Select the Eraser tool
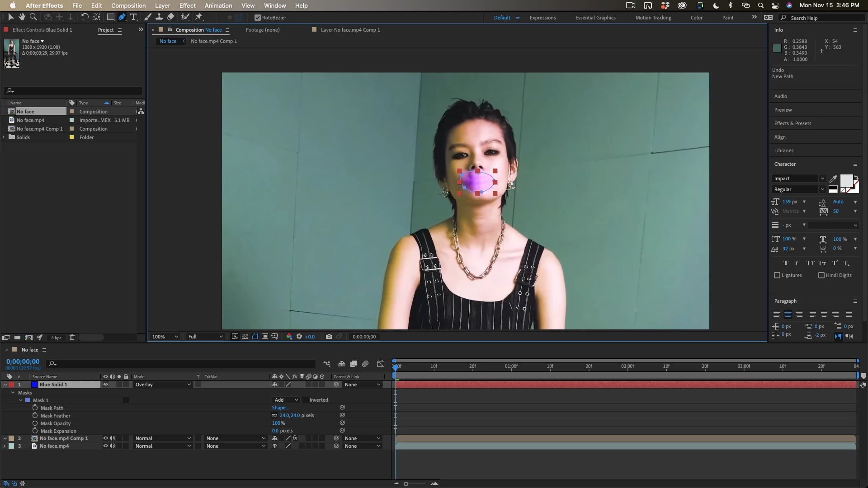Viewport: 868px width, 488px height. tap(170, 17)
